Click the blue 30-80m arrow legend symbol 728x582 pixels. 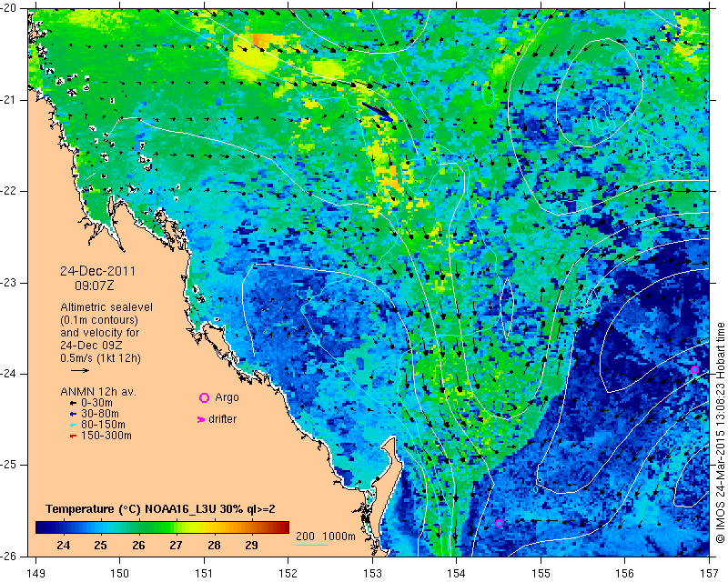pyautogui.click(x=73, y=414)
